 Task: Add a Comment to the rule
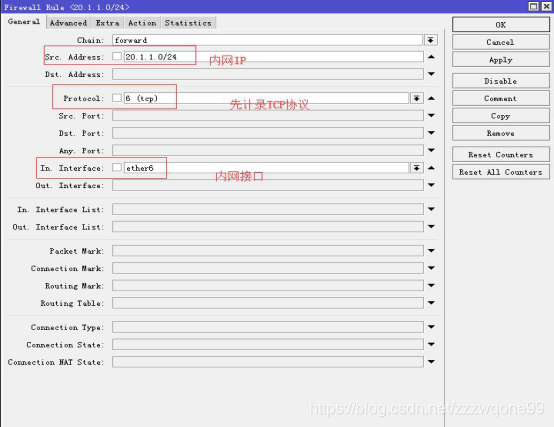pyautogui.click(x=501, y=98)
